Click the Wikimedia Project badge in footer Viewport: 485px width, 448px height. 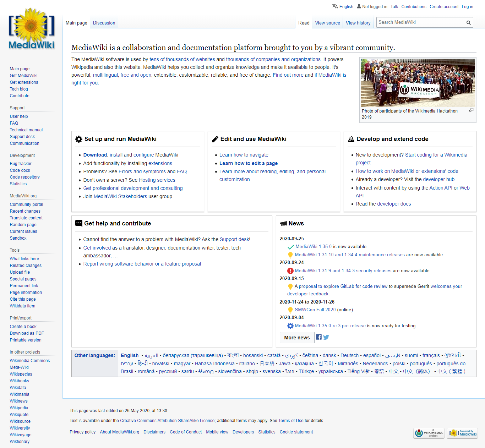[x=429, y=433]
